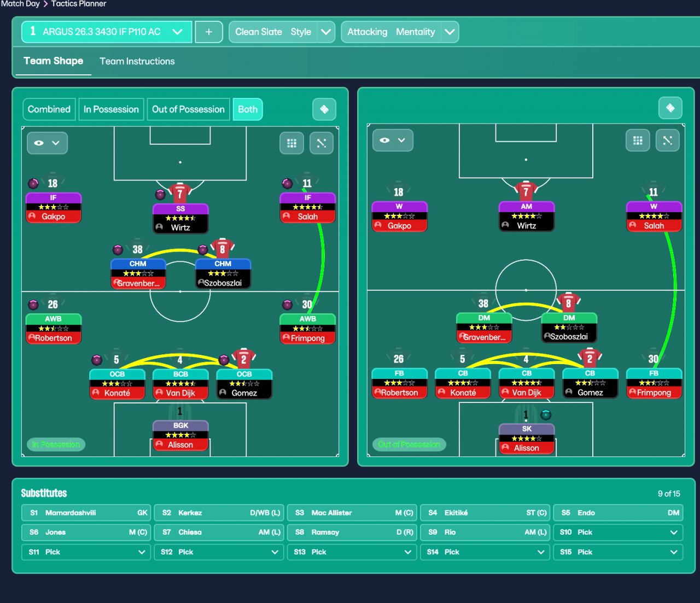700x603 pixels.
Task: Open the S14 Pick substitute dropdown
Action: [x=485, y=552]
